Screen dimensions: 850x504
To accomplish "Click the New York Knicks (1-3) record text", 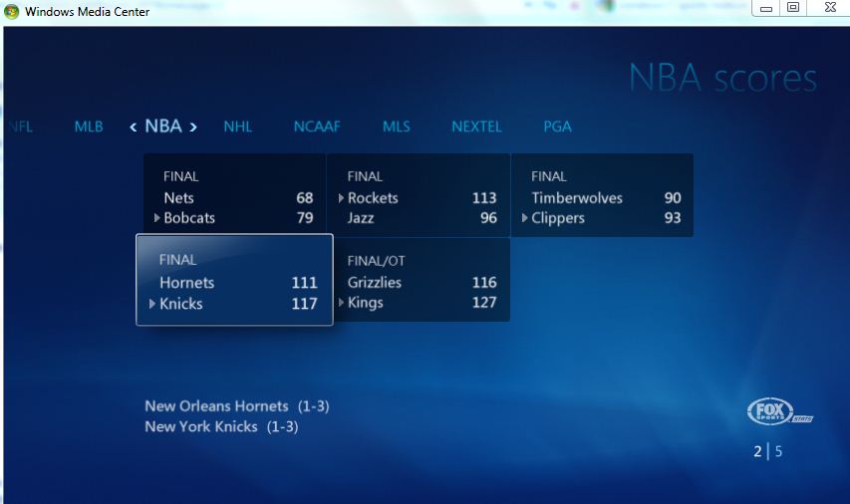I will coord(221,427).
